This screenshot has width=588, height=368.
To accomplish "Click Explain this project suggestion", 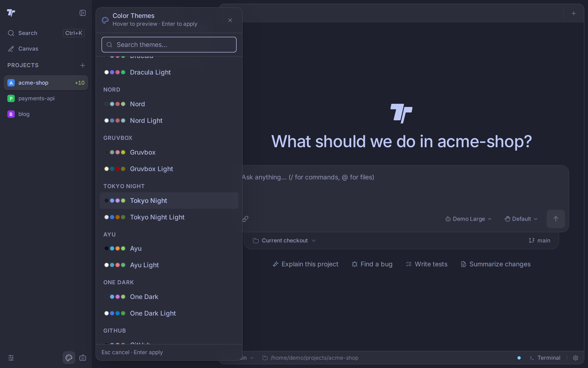I will 305,264.
